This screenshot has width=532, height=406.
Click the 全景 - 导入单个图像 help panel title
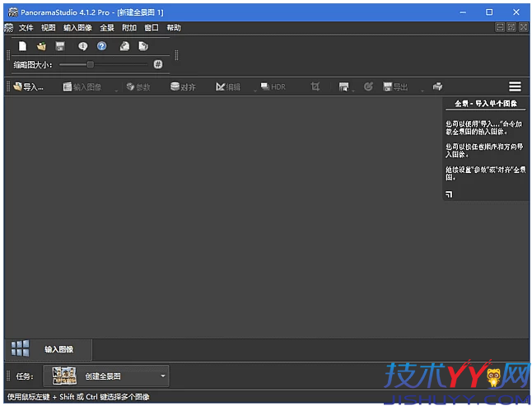point(486,104)
